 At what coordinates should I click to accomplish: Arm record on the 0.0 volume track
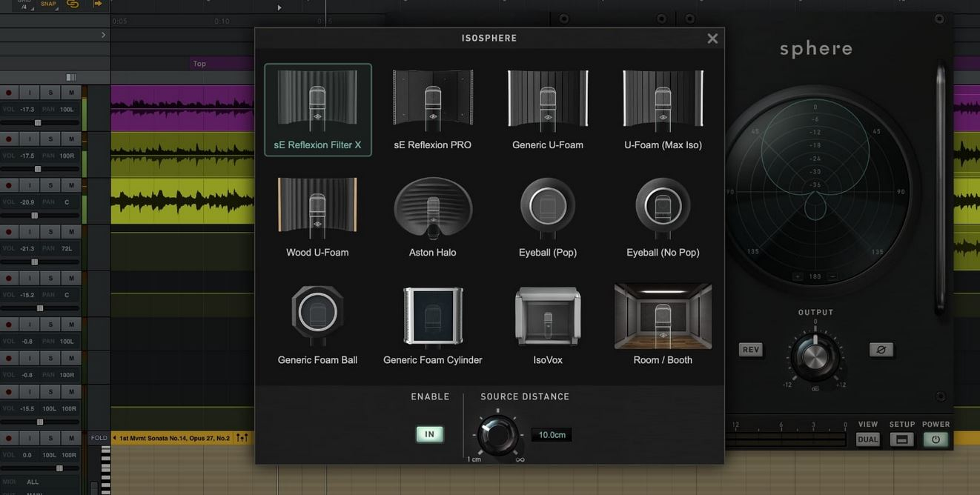(9, 438)
